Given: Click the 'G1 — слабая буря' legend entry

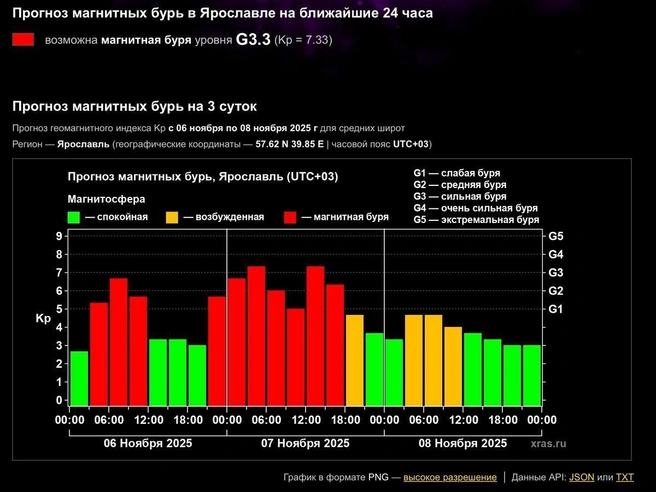Looking at the screenshot, I should point(456,173).
